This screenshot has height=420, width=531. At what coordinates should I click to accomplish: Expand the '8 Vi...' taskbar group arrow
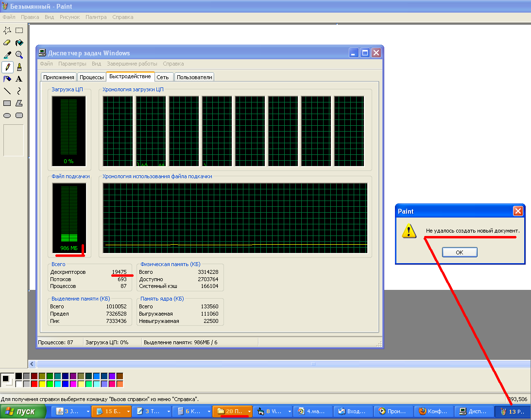(290, 412)
